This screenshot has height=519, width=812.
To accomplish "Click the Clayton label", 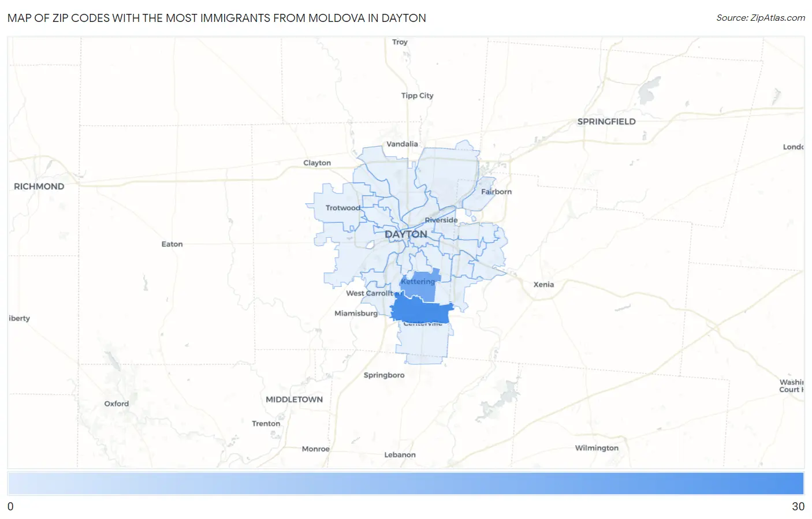I will [317, 163].
